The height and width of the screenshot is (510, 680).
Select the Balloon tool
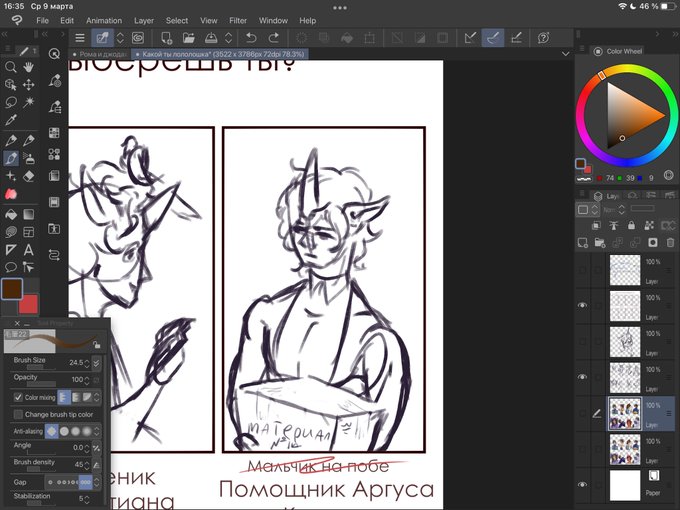click(11, 267)
